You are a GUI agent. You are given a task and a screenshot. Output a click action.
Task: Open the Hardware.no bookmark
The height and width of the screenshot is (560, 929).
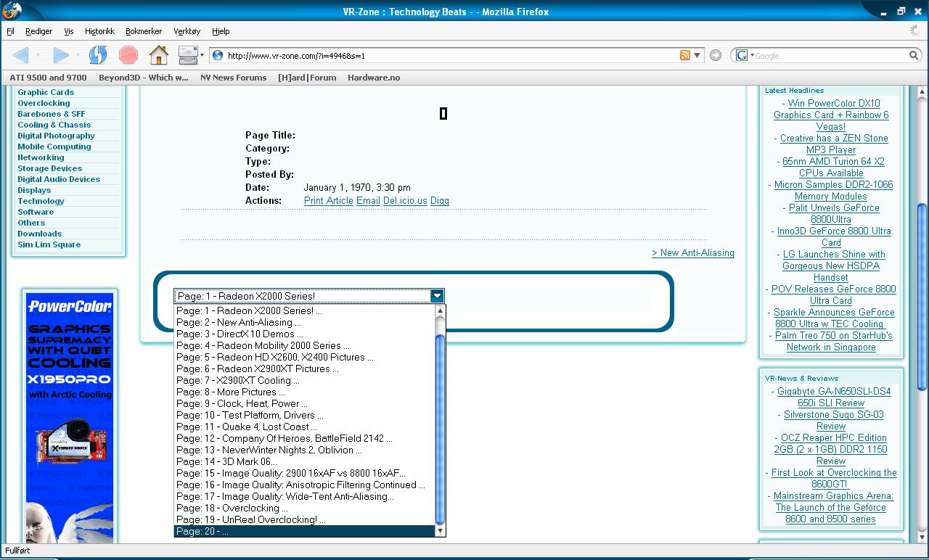coord(374,78)
